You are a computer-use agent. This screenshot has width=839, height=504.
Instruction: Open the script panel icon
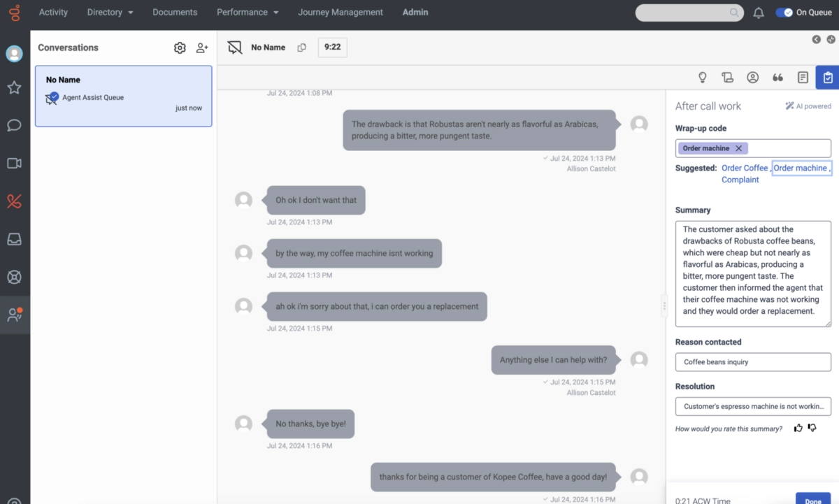coord(728,78)
